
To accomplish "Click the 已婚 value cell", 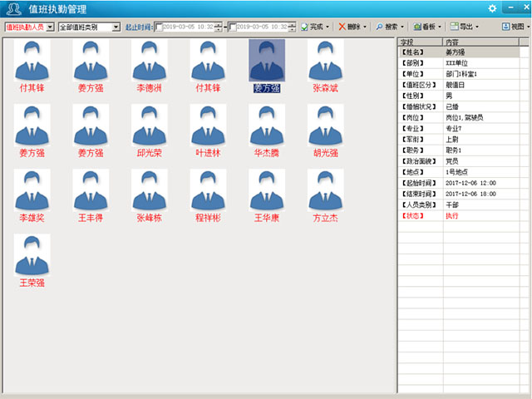I will pos(481,106).
